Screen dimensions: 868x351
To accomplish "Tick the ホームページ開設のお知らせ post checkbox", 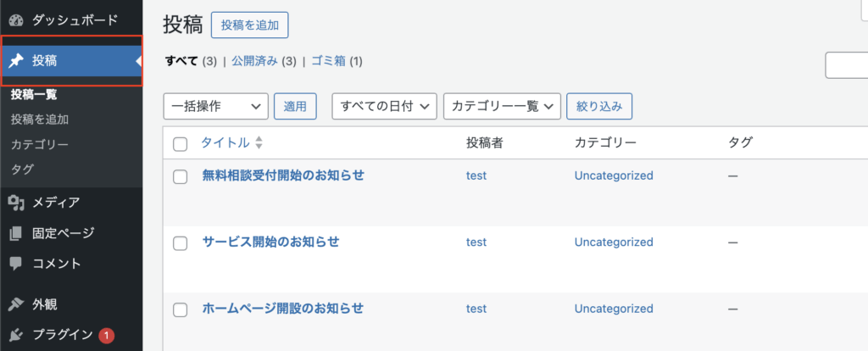I will [180, 309].
